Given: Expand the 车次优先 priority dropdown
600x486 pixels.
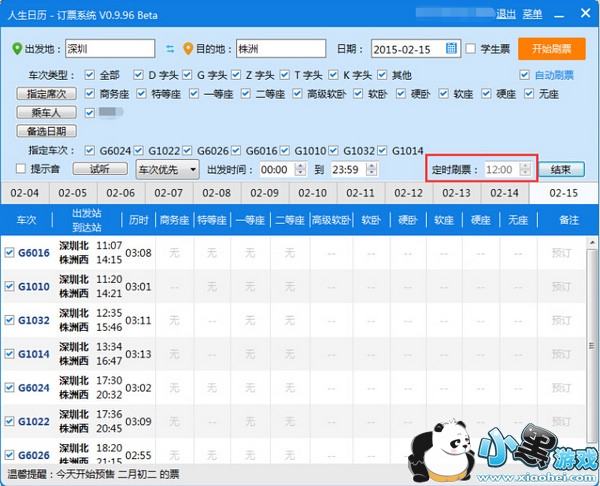Looking at the screenshot, I should [167, 169].
